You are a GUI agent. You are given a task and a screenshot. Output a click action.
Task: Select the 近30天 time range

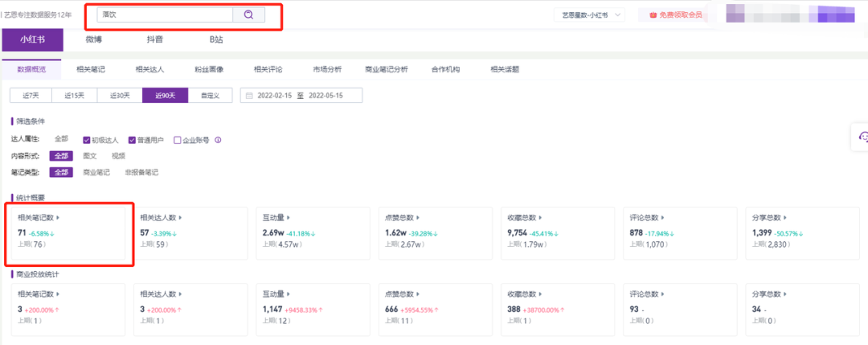[120, 95]
